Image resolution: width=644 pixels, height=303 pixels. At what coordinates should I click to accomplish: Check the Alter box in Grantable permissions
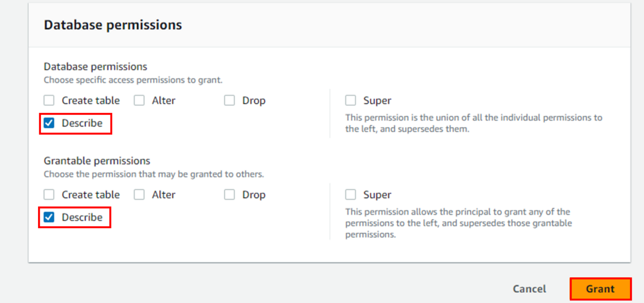point(140,194)
